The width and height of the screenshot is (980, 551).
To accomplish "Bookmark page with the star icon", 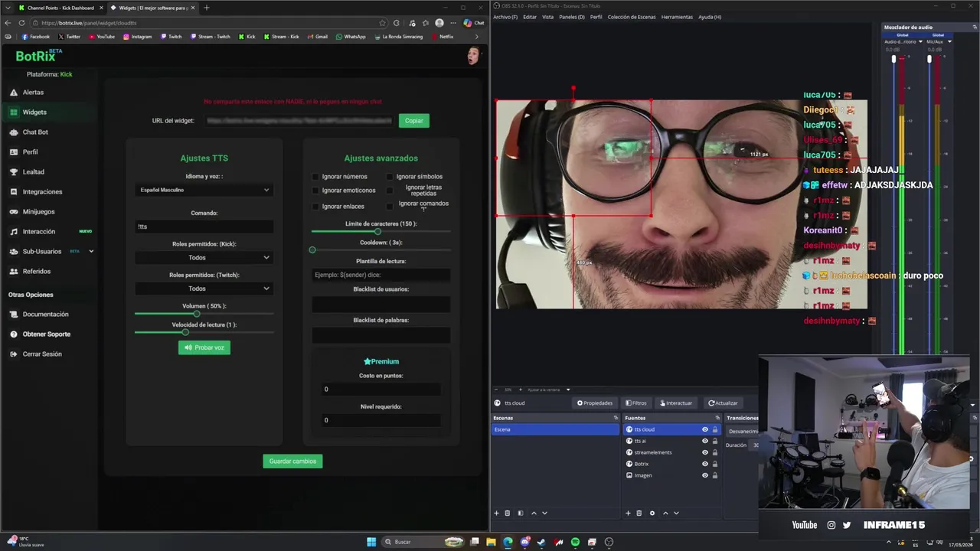I will pos(383,23).
